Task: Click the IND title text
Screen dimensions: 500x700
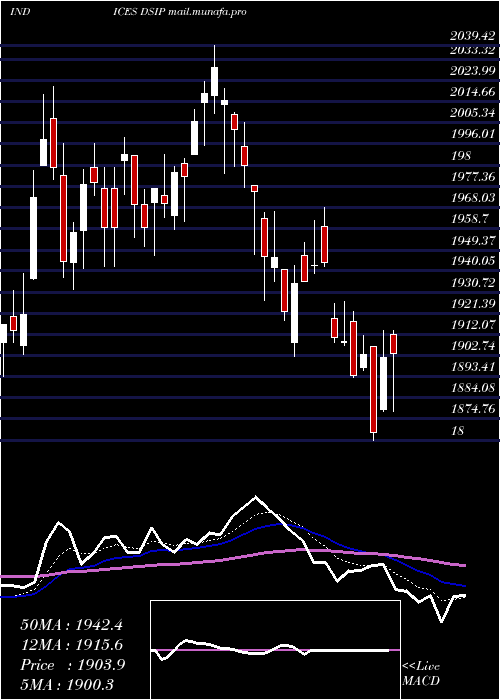Action: click(20, 12)
